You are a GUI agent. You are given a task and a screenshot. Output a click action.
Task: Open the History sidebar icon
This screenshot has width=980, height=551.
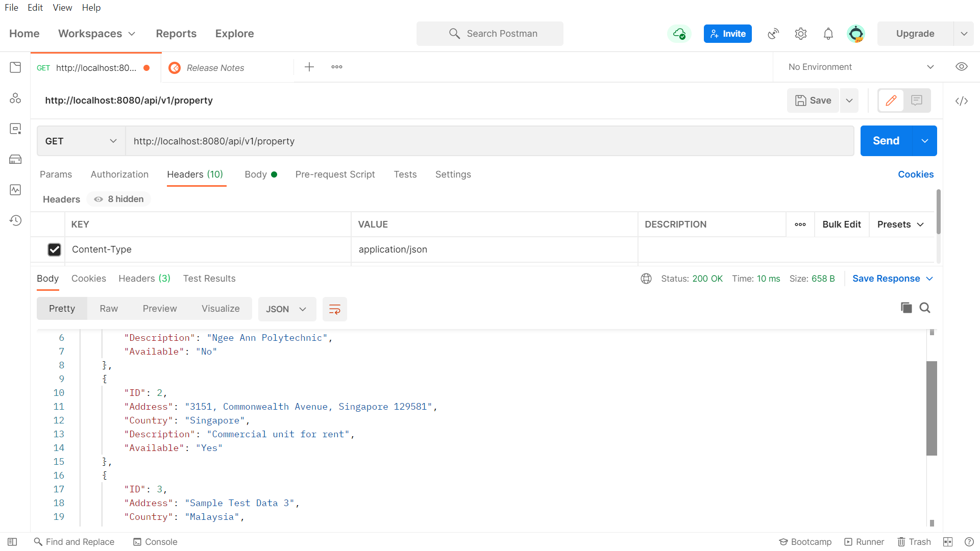(x=15, y=220)
